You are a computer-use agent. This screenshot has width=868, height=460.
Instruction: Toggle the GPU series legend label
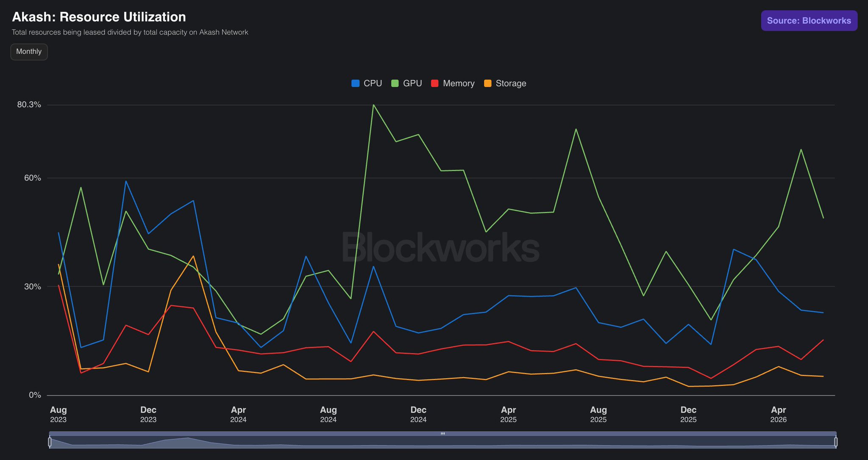pos(412,84)
